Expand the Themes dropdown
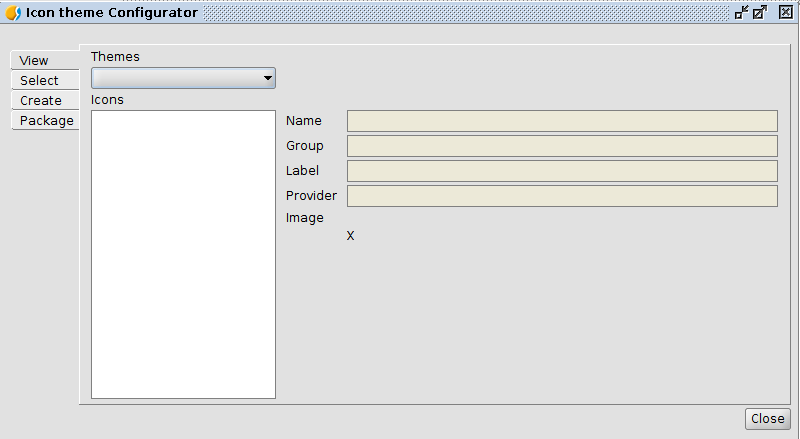This screenshot has width=800, height=439. (x=183, y=78)
